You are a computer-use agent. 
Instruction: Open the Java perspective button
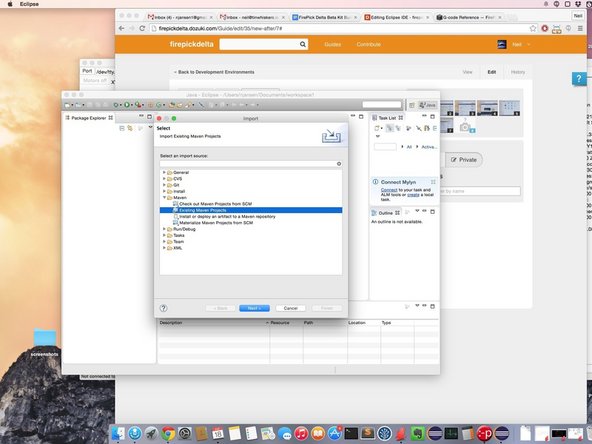[x=428, y=105]
